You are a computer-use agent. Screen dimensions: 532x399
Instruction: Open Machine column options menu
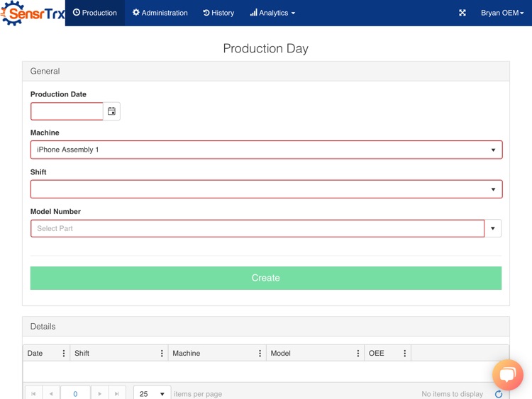point(260,353)
